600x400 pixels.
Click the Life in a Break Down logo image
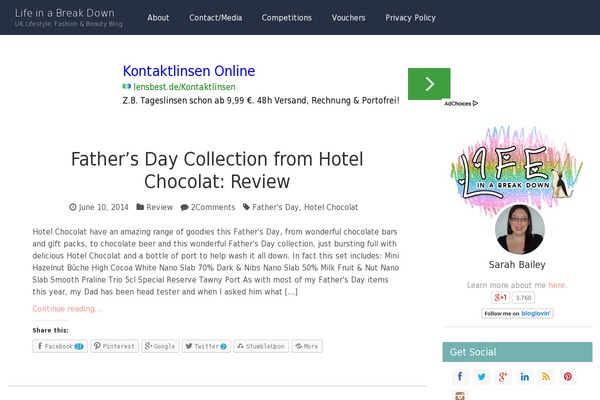coord(517,170)
